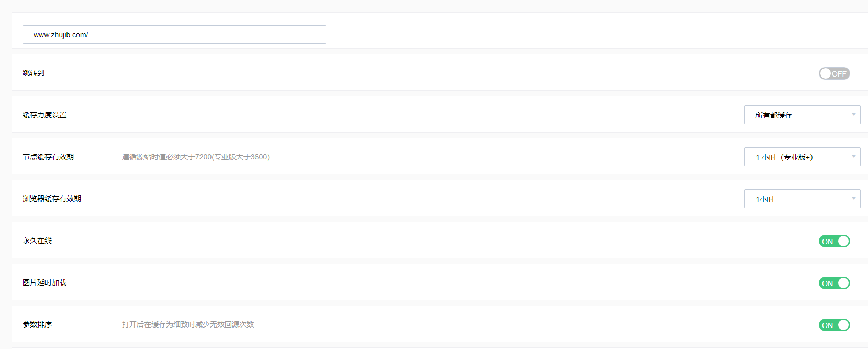Viewport: 868px width, 349px height.
Task: Switch off the 参数排序 toggle
Action: coord(834,325)
